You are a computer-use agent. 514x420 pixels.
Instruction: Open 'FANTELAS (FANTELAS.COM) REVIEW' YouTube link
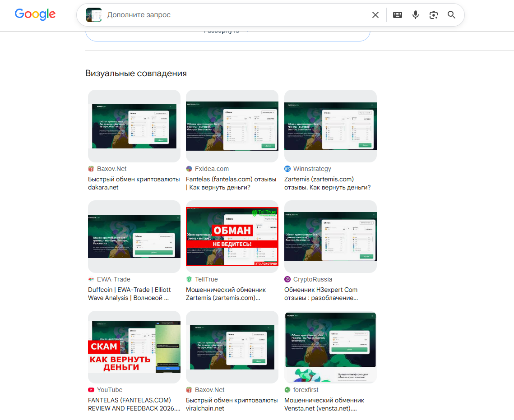(134, 404)
